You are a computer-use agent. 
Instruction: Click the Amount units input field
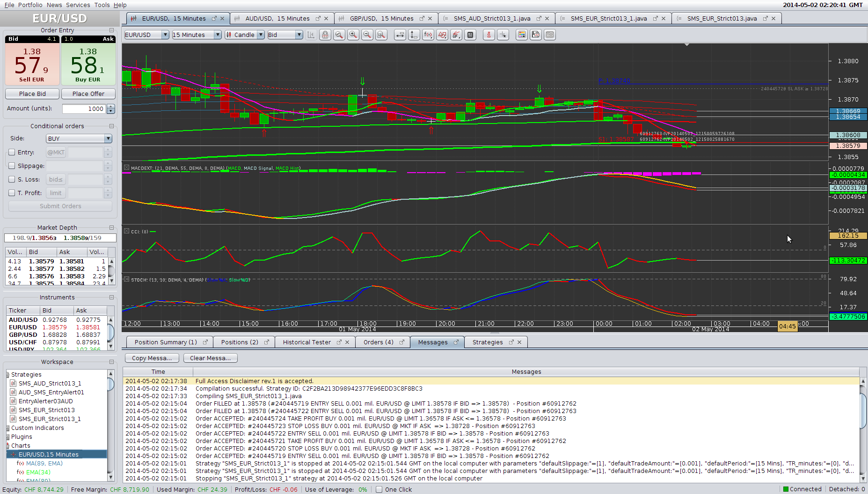[85, 109]
